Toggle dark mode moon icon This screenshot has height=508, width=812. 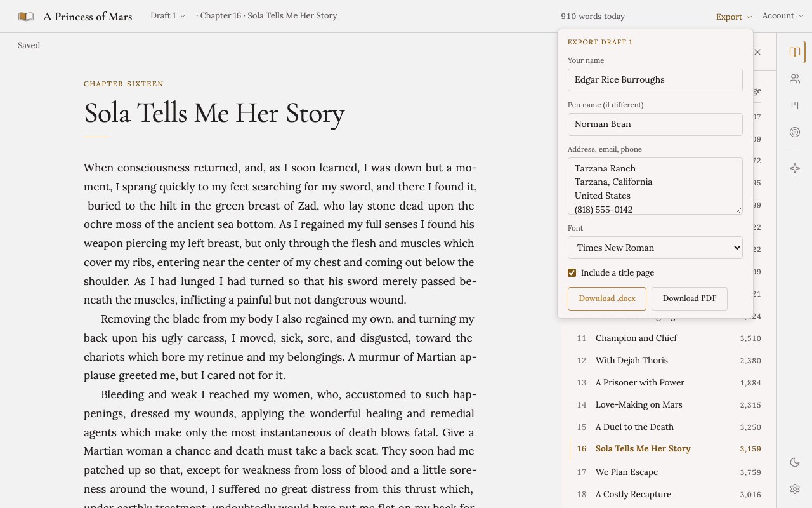tap(794, 462)
